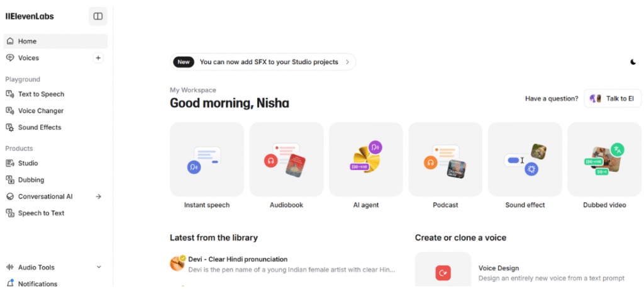Click the plus icon next to Voices
The width and height of the screenshot is (644, 291).
98,58
